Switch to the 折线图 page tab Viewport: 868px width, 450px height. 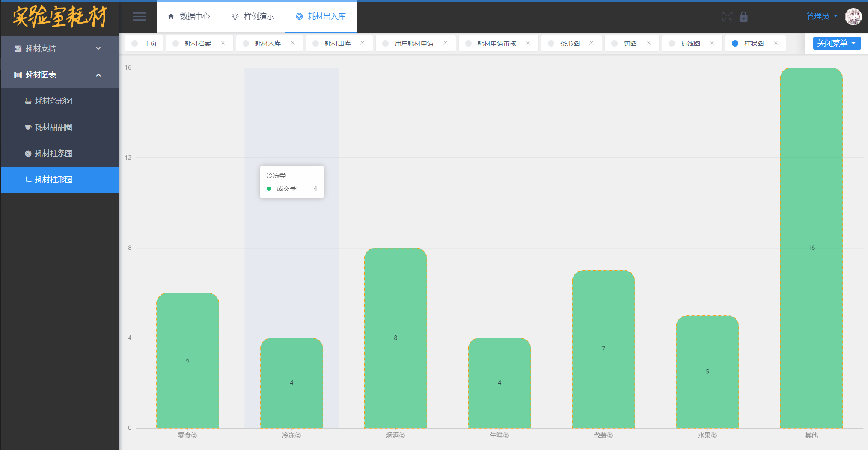click(690, 43)
